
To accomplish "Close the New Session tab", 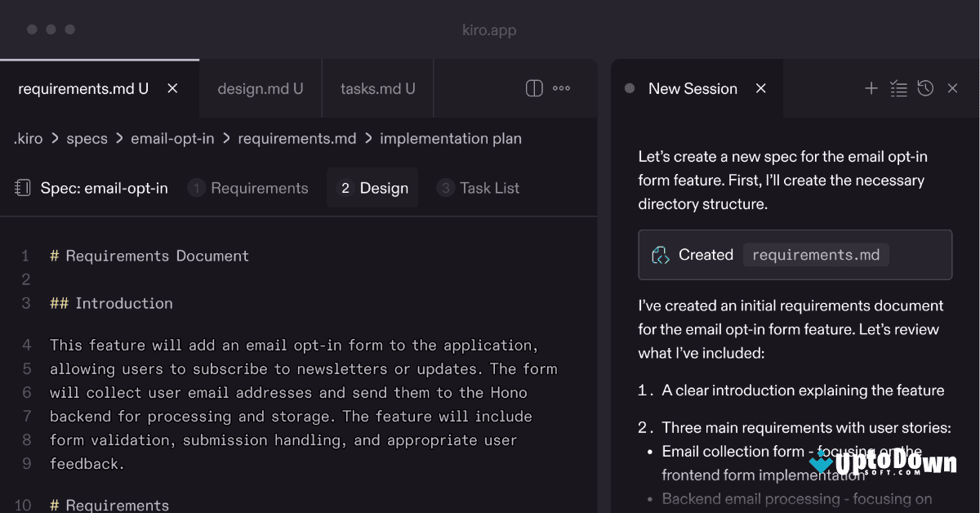I will pos(760,88).
